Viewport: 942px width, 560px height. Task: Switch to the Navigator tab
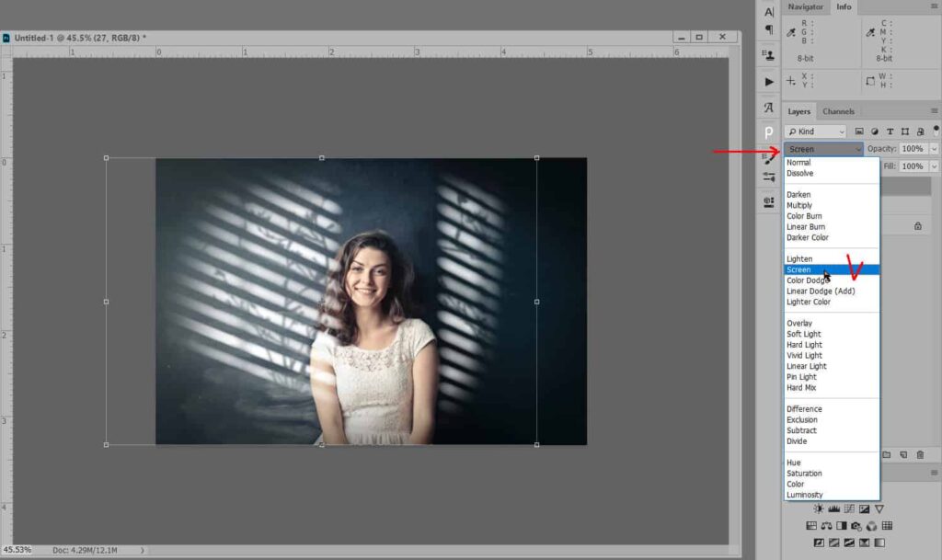pos(805,7)
